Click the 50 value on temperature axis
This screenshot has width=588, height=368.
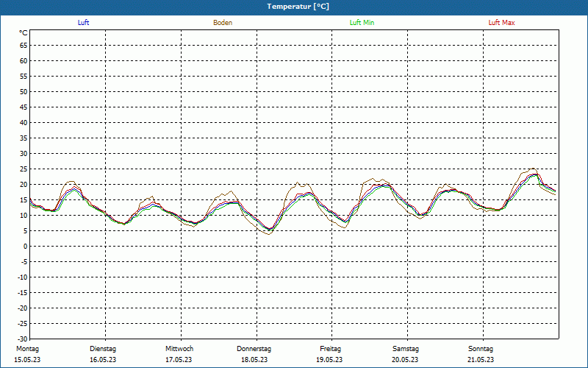24,91
